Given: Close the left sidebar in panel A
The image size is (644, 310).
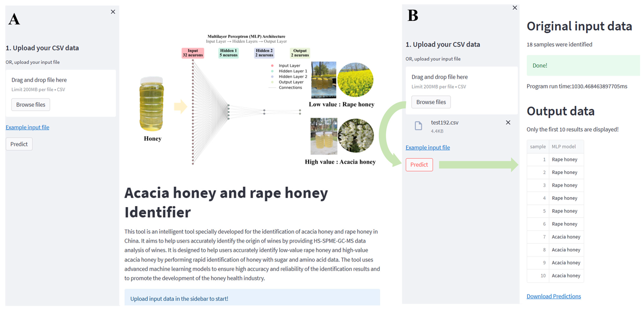Looking at the screenshot, I should point(113,12).
